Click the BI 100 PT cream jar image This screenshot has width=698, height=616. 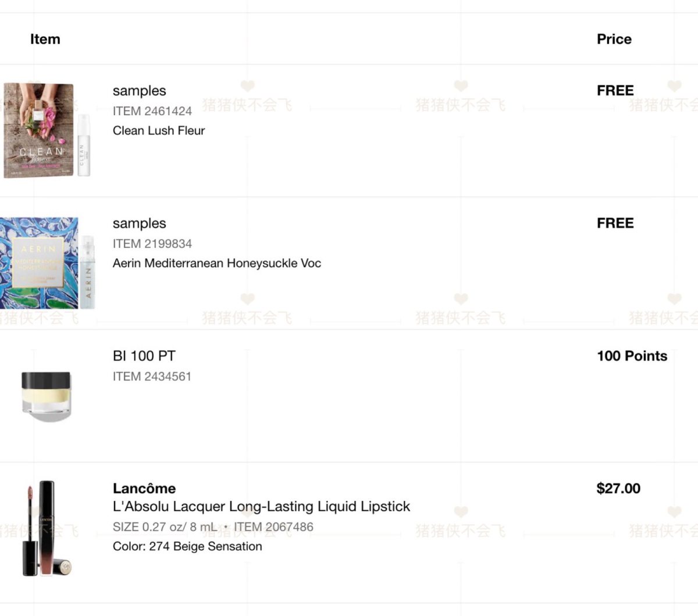coord(46,396)
